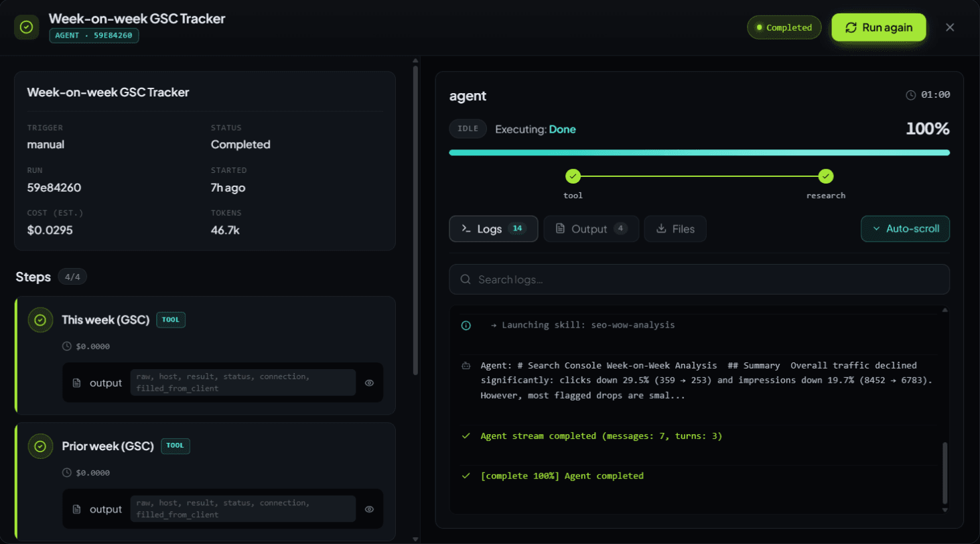Image resolution: width=980 pixels, height=544 pixels.
Task: Click the $0.0295 cost value
Action: (50, 230)
